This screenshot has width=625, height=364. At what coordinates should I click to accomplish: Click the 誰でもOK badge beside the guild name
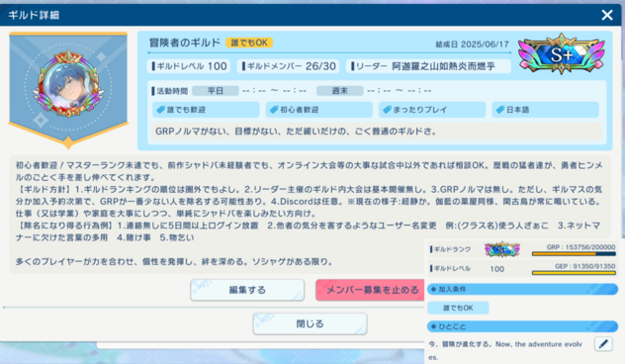point(249,43)
